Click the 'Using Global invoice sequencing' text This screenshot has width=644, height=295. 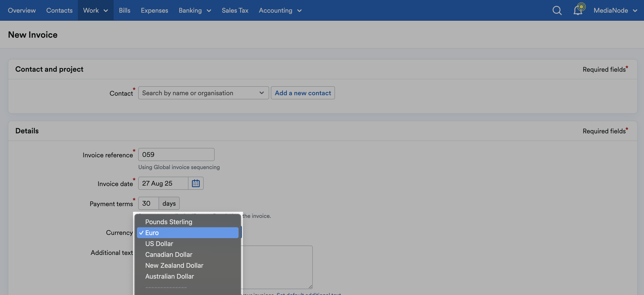click(179, 167)
